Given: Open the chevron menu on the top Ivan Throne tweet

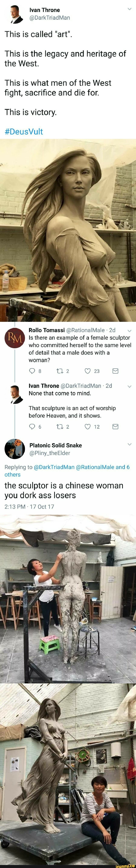Looking at the screenshot, I should click(x=129, y=9).
